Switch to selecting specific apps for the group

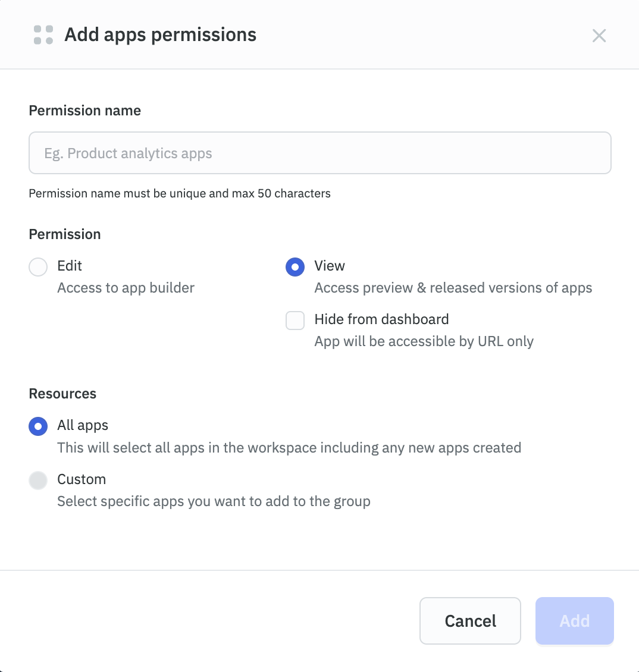pyautogui.click(x=37, y=480)
